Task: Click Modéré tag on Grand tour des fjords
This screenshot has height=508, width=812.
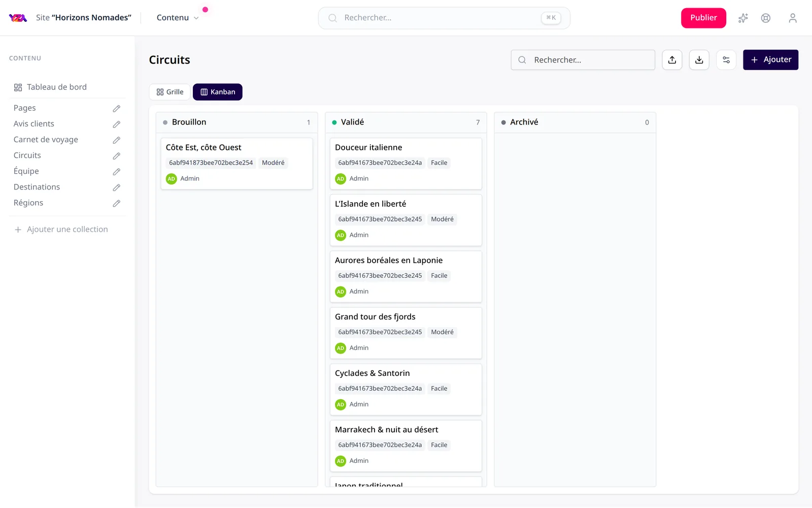Action: coord(442,332)
